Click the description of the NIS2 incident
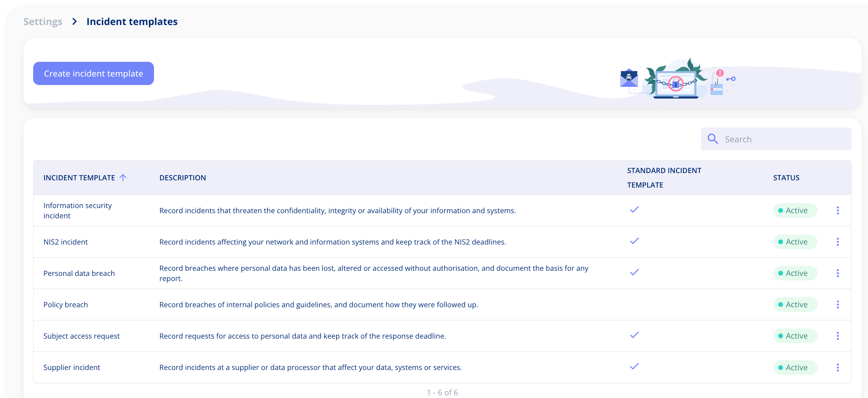The image size is (868, 398). click(x=332, y=242)
